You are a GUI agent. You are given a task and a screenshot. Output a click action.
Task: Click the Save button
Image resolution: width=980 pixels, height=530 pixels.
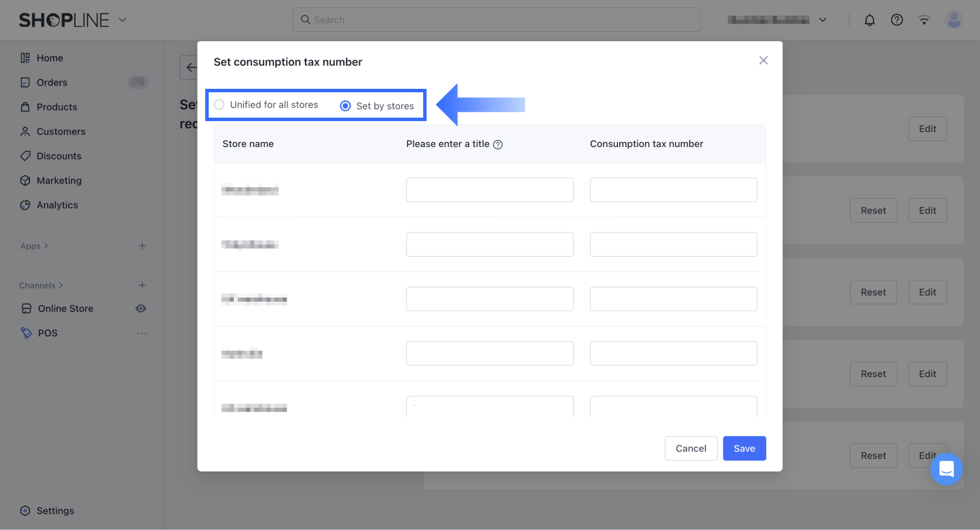click(744, 448)
